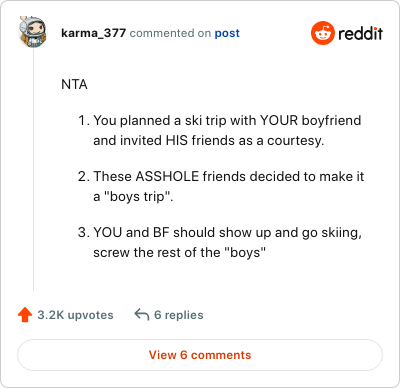The width and height of the screenshot is (400, 388).
Task: Click the 'View 6 comments' button
Action: point(200,355)
